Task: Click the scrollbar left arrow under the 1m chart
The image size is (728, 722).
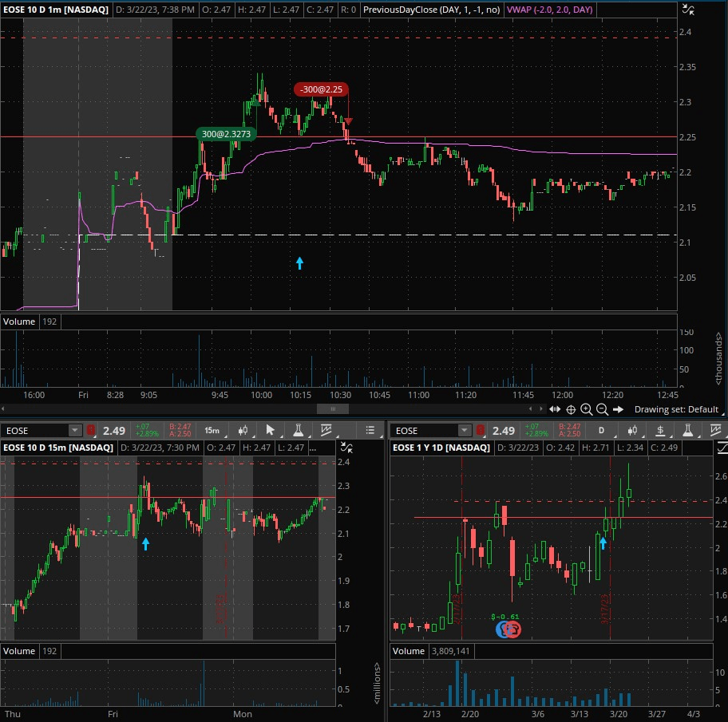Action: click(3, 408)
